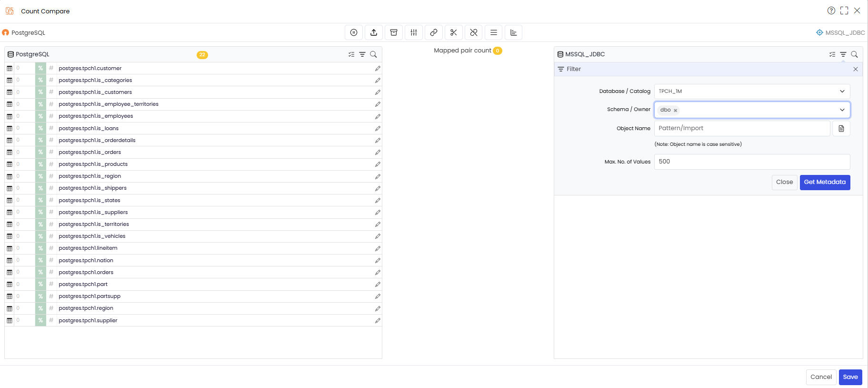This screenshot has width=868, height=388.
Task: Toggle fullscreen with the expand icon
Action: 844,10
